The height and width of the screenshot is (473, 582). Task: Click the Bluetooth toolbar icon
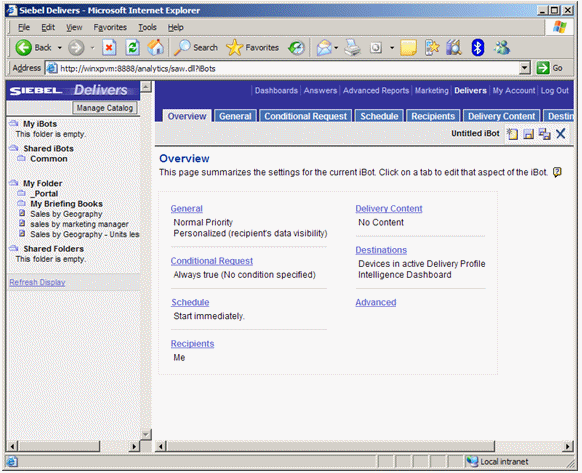pos(478,48)
